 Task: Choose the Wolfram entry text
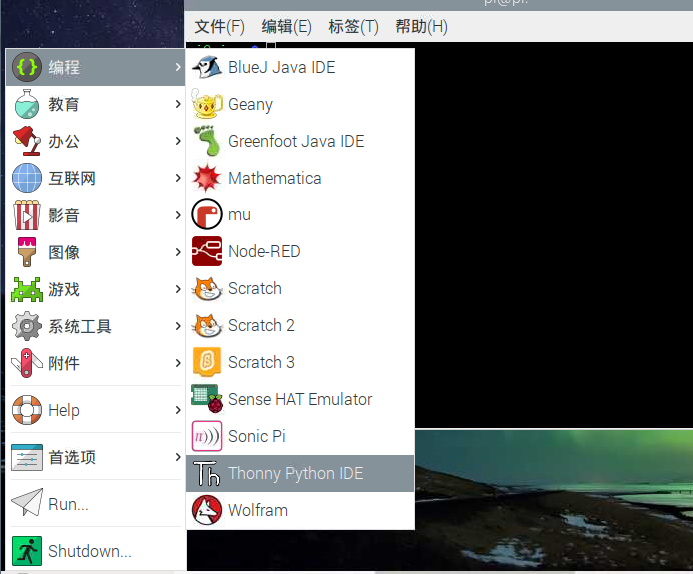click(x=258, y=510)
